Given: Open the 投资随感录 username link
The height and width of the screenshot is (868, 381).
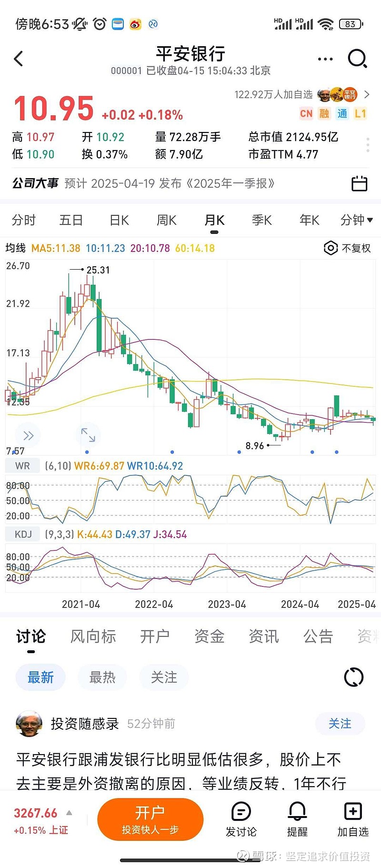Looking at the screenshot, I should (x=85, y=724).
